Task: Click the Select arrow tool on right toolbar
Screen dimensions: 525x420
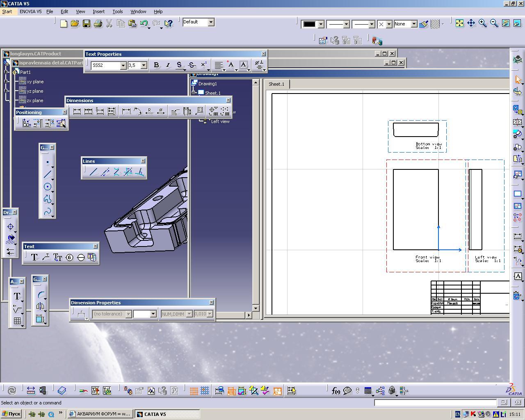Action: (518, 80)
